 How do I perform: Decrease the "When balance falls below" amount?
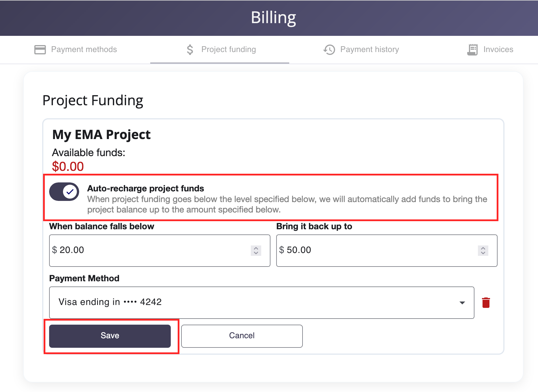pyautogui.click(x=256, y=253)
